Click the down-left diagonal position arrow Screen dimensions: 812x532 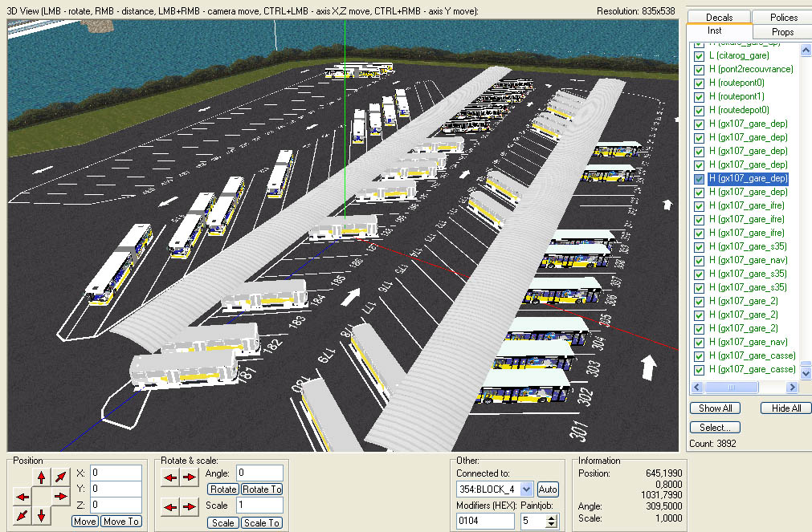[22, 515]
